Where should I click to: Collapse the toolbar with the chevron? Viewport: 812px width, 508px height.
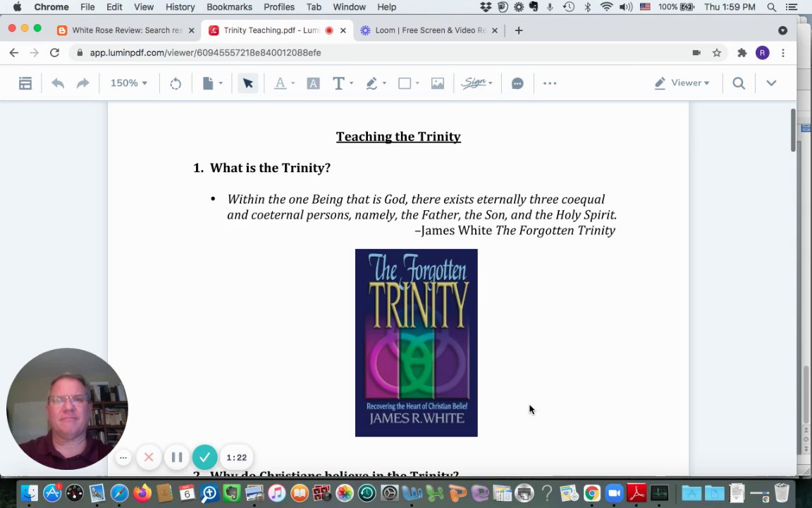771,83
